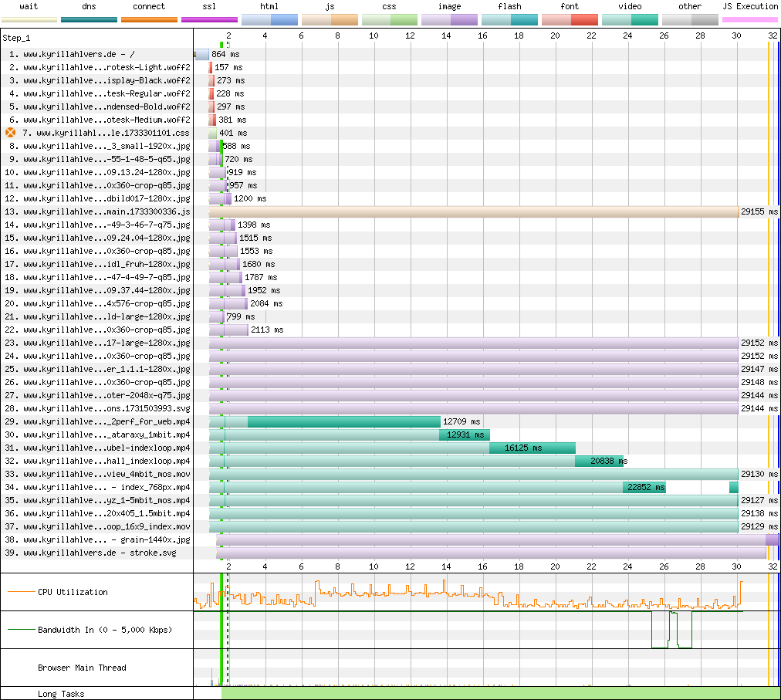Screen dimensions: 781x700
Task: Select request 5 ndensed-Bold.woff2
Action: tap(100, 107)
